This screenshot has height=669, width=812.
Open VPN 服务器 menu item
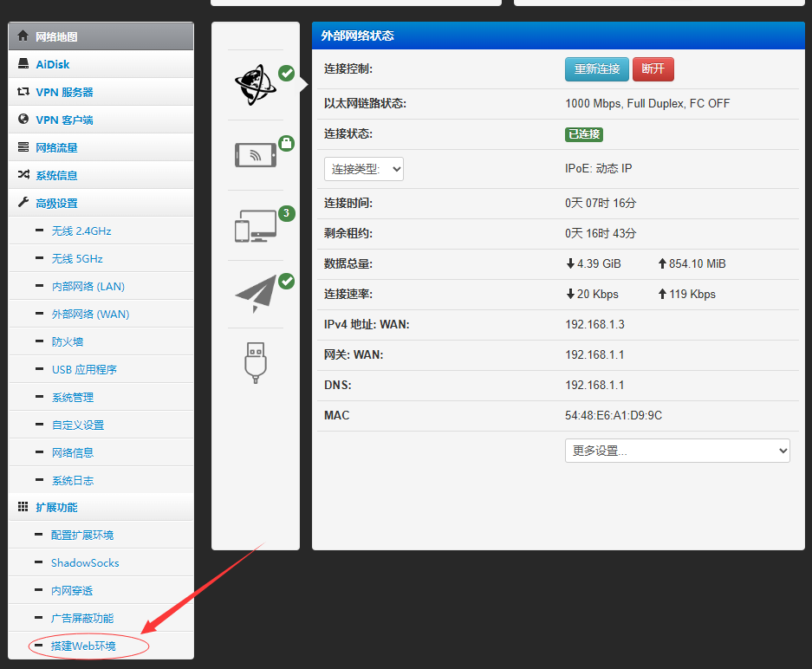tap(64, 92)
